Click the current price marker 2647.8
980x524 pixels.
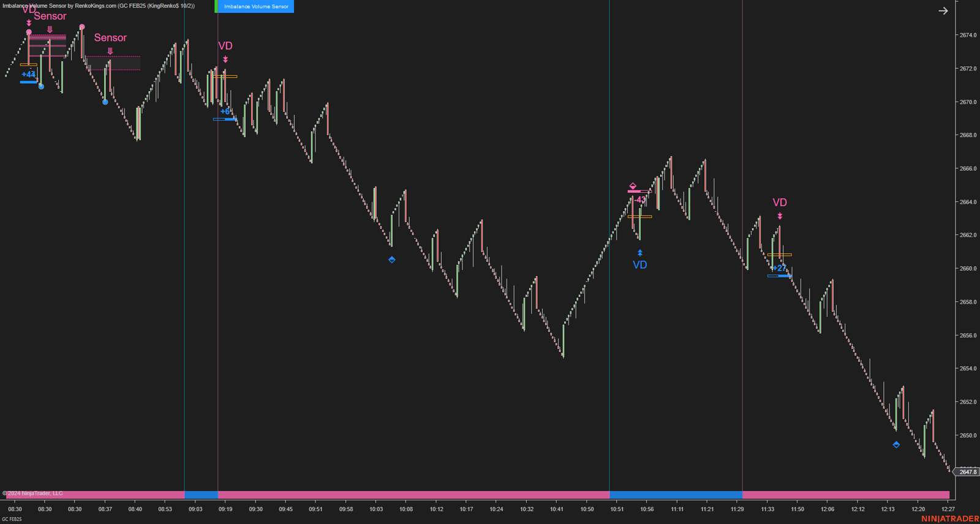(x=968, y=472)
